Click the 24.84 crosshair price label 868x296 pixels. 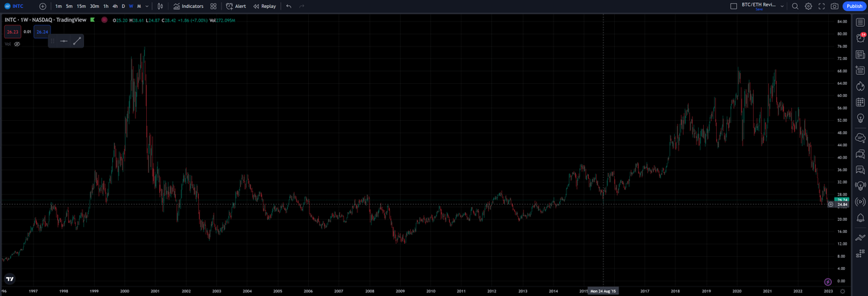click(x=842, y=204)
